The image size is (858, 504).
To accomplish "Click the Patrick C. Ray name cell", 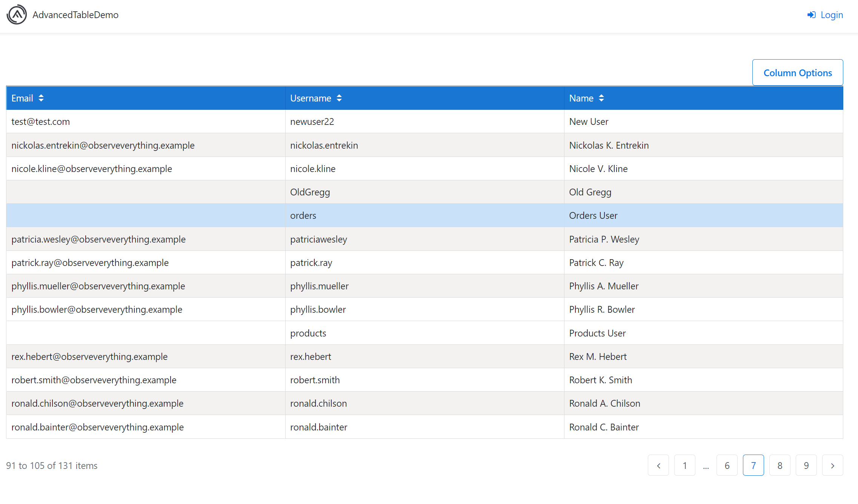I will 703,263.
